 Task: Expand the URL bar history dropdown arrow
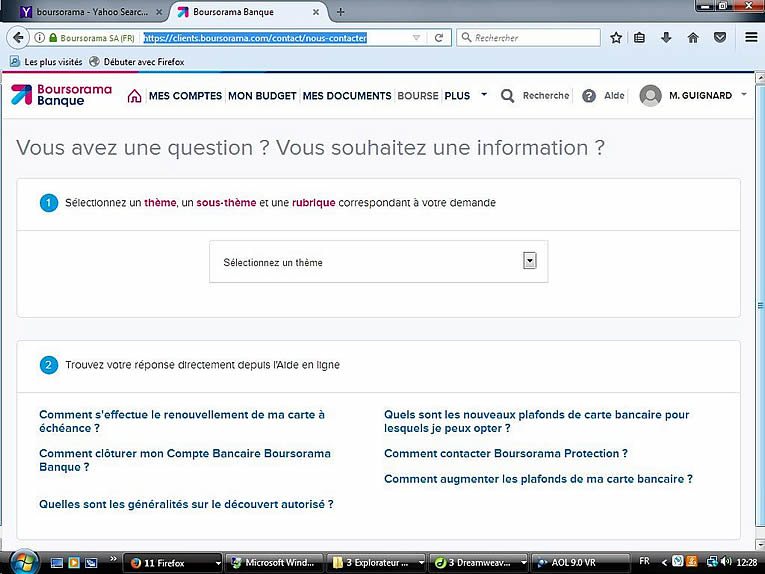(417, 38)
